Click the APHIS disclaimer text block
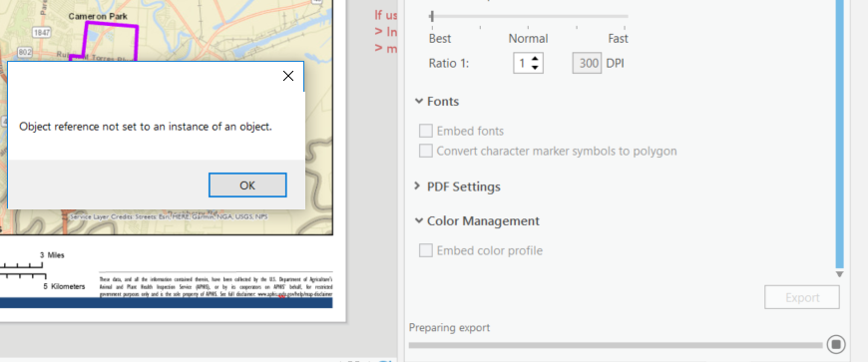 click(x=216, y=287)
